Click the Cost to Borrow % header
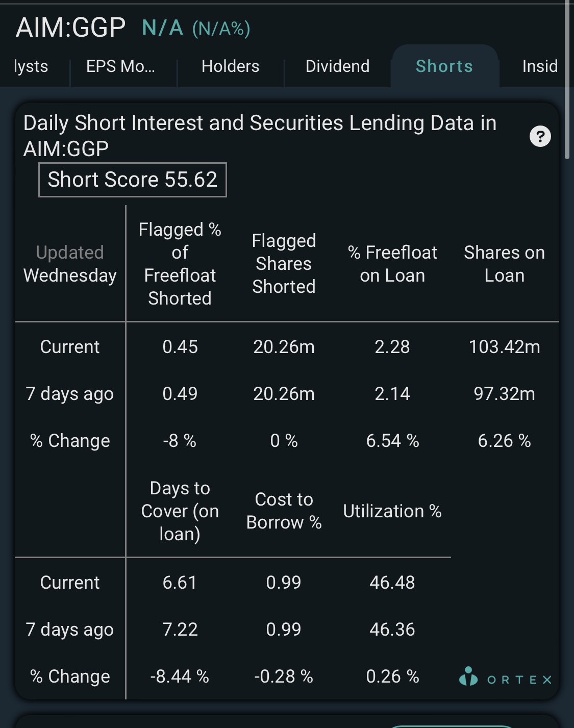Image resolution: width=574 pixels, height=728 pixels. point(284,511)
